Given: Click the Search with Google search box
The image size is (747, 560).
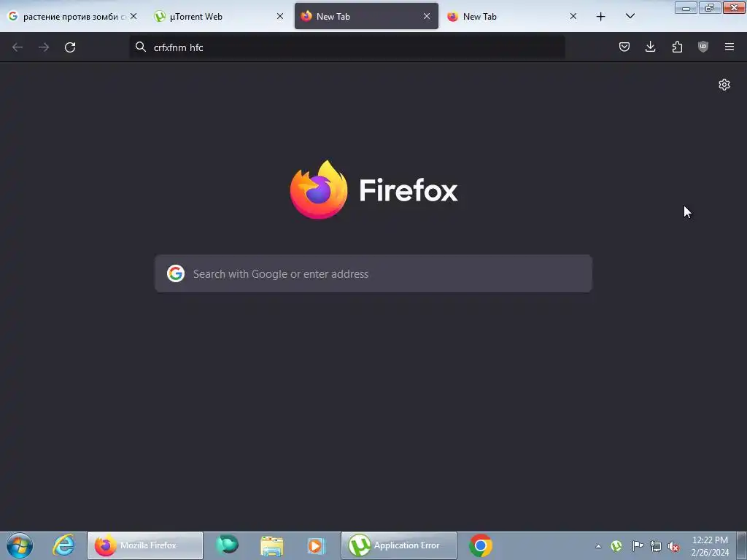Looking at the screenshot, I should pos(373,274).
